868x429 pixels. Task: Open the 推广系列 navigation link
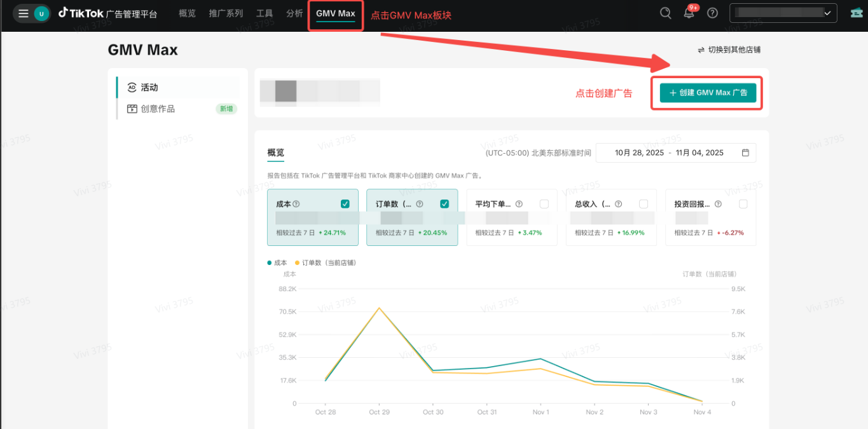[x=226, y=13]
